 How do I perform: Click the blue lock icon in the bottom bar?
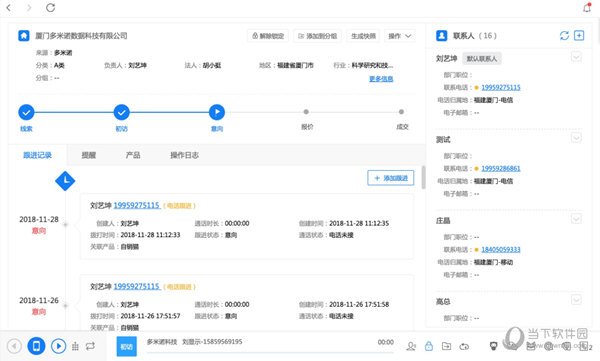click(x=429, y=346)
